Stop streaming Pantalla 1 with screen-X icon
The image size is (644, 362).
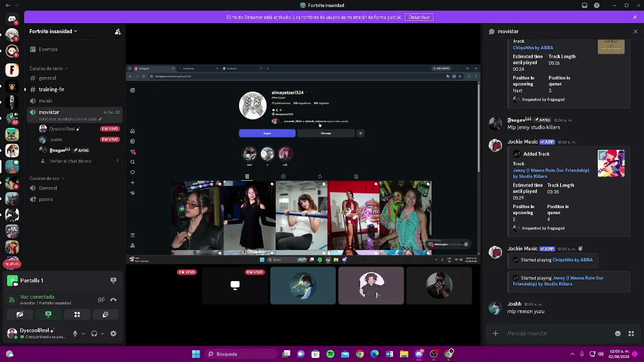[113, 280]
